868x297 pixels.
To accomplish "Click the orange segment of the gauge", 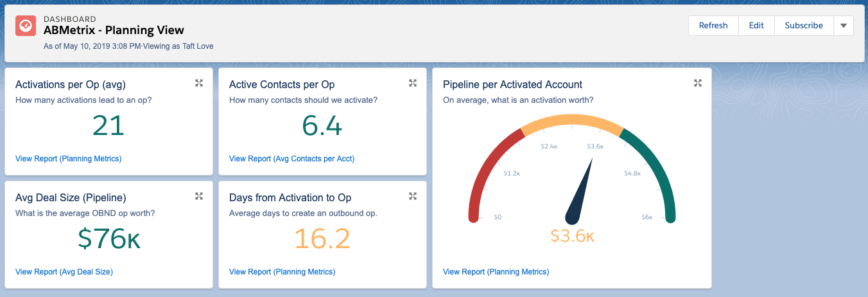I will click(x=571, y=120).
